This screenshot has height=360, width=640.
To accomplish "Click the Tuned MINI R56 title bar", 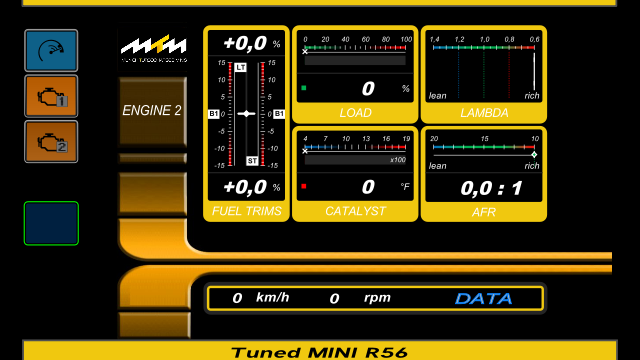I will coord(320,350).
